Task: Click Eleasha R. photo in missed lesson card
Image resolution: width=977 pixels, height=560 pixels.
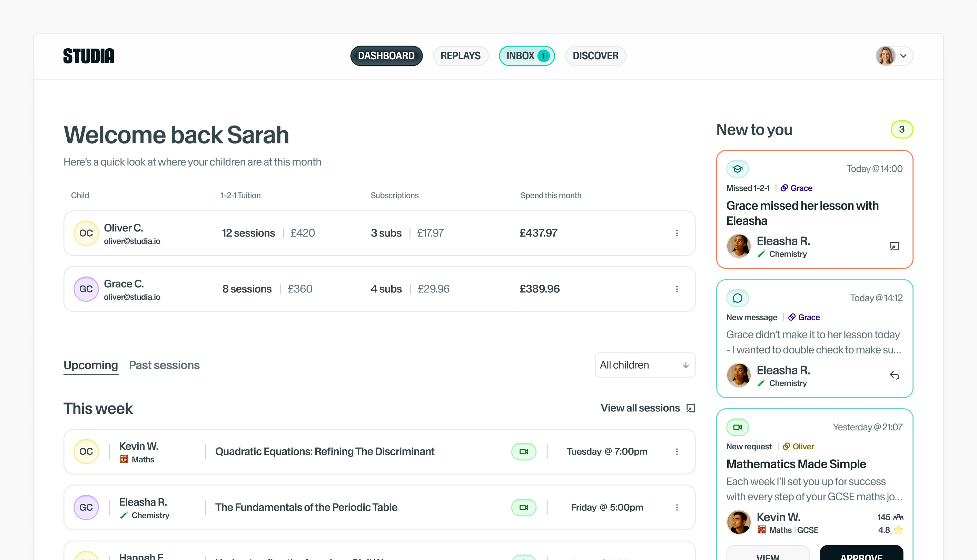Action: pos(738,246)
